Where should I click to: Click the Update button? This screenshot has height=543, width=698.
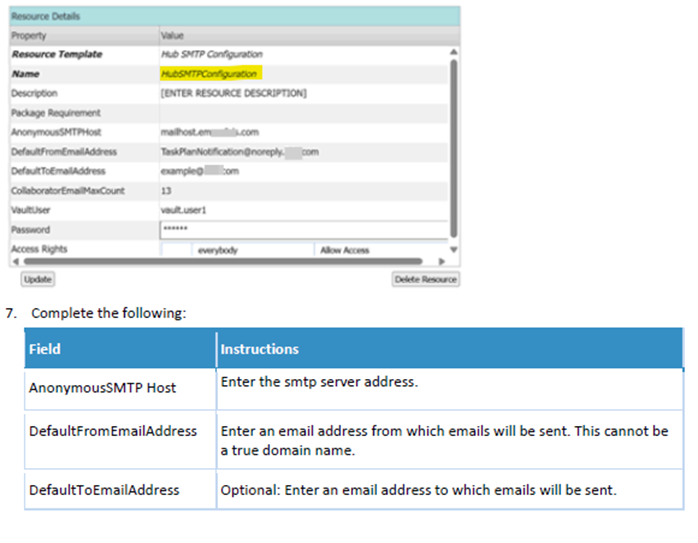[37, 279]
